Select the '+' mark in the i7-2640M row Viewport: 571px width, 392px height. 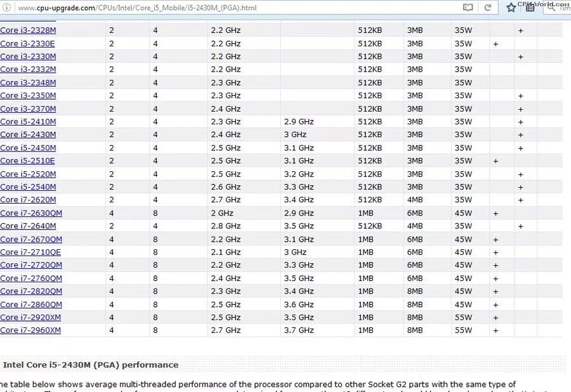[521, 226]
